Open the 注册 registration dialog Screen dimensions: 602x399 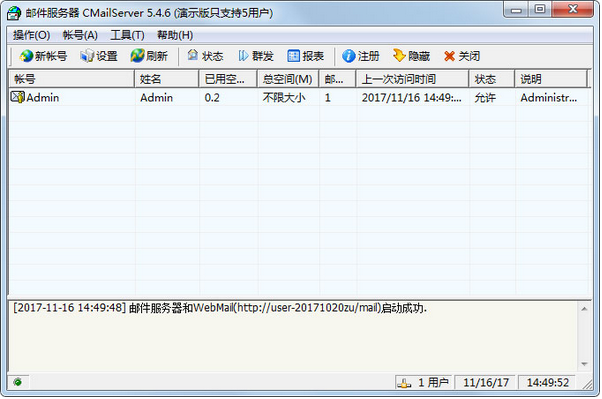[x=361, y=56]
